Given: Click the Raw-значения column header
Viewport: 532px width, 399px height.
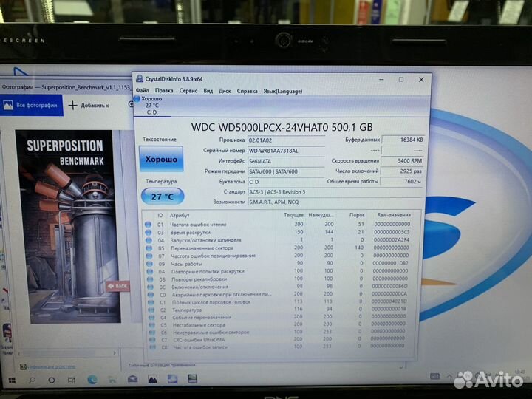Looking at the screenshot, I should coord(392,214).
